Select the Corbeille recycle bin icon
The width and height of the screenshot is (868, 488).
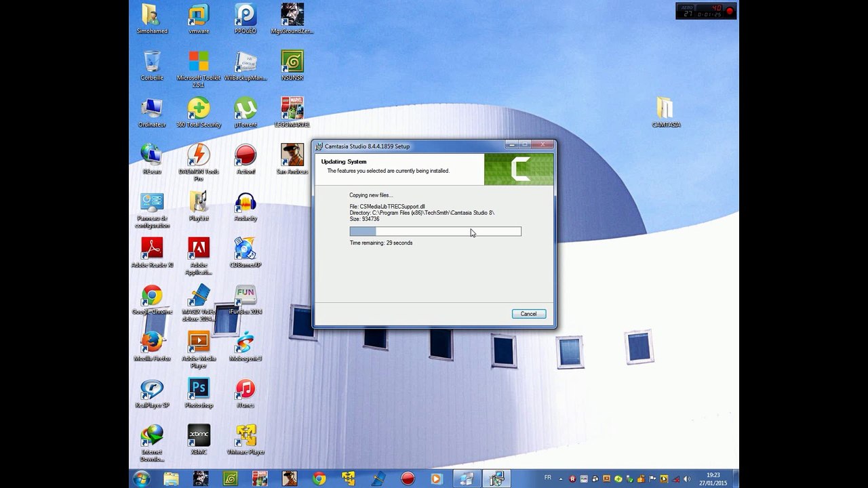tap(152, 65)
